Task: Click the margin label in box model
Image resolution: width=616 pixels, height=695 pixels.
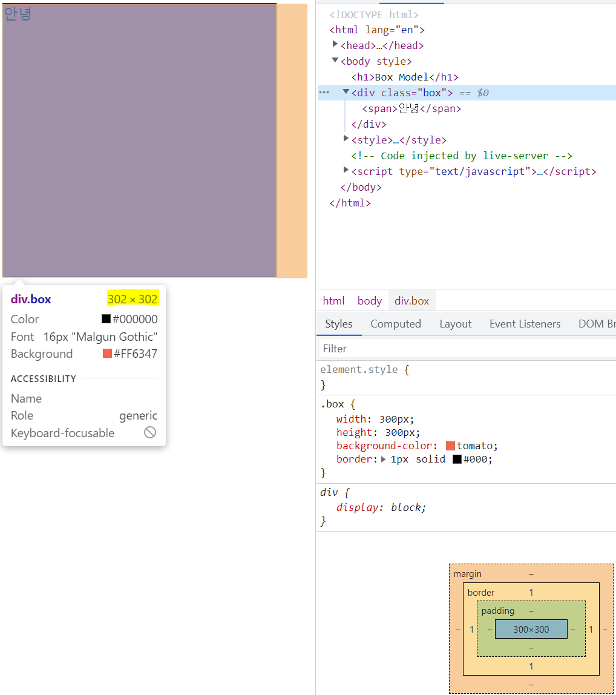Action: (467, 574)
